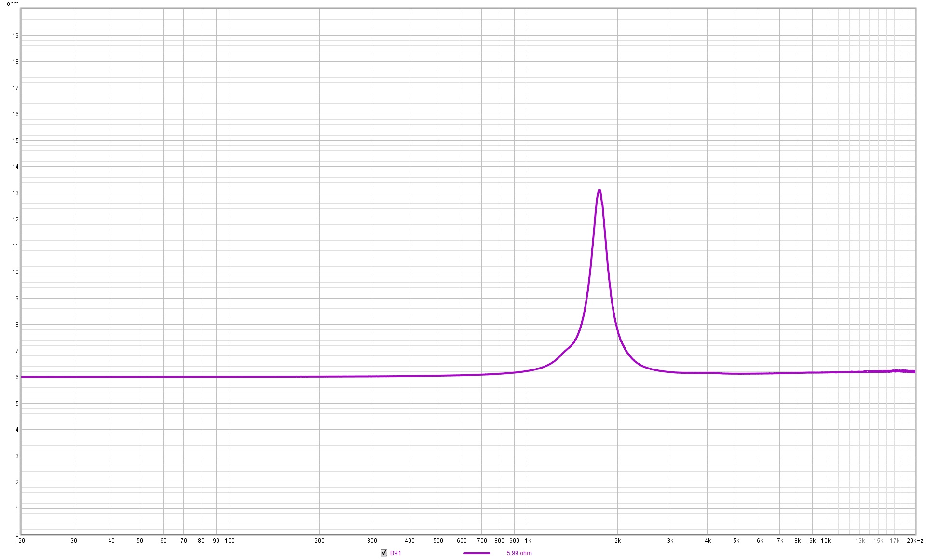The height and width of the screenshot is (560, 926).
Task: Click the 5,99 ohm legend value
Action: tap(519, 553)
